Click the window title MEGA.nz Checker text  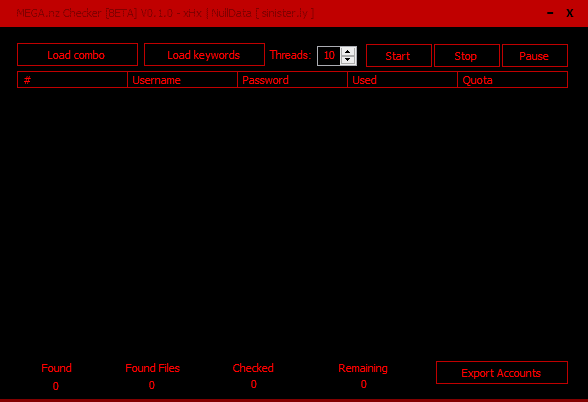click(x=165, y=13)
